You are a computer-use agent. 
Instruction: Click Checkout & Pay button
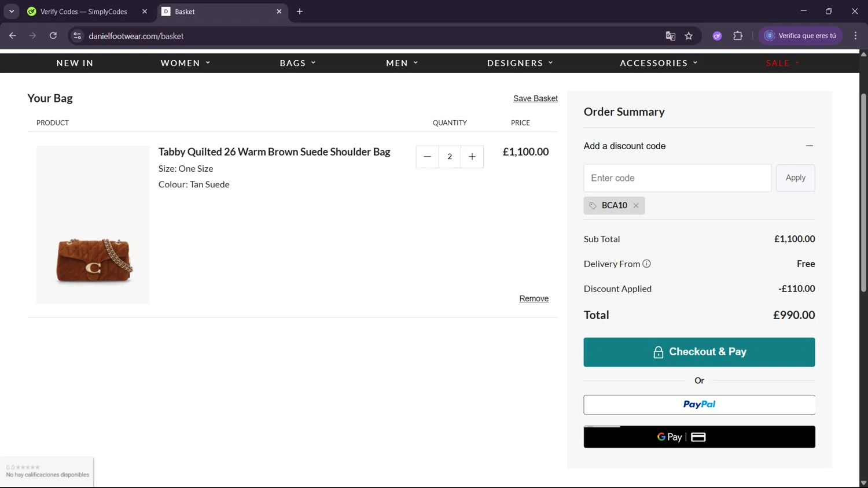click(x=699, y=352)
